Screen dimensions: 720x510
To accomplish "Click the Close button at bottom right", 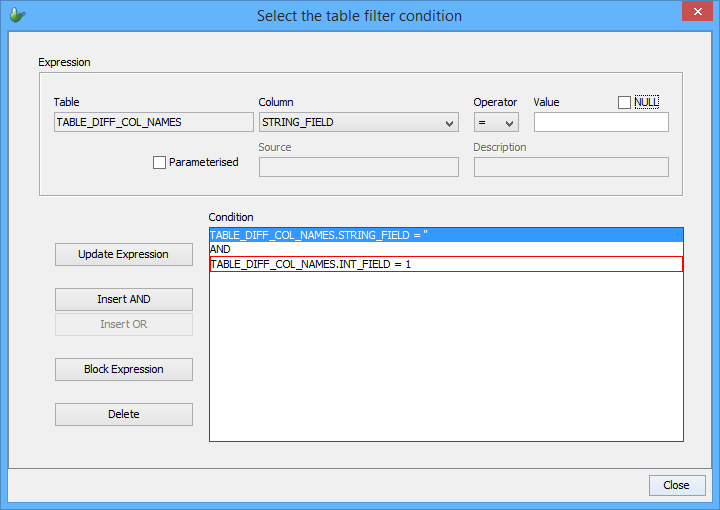I will [677, 485].
